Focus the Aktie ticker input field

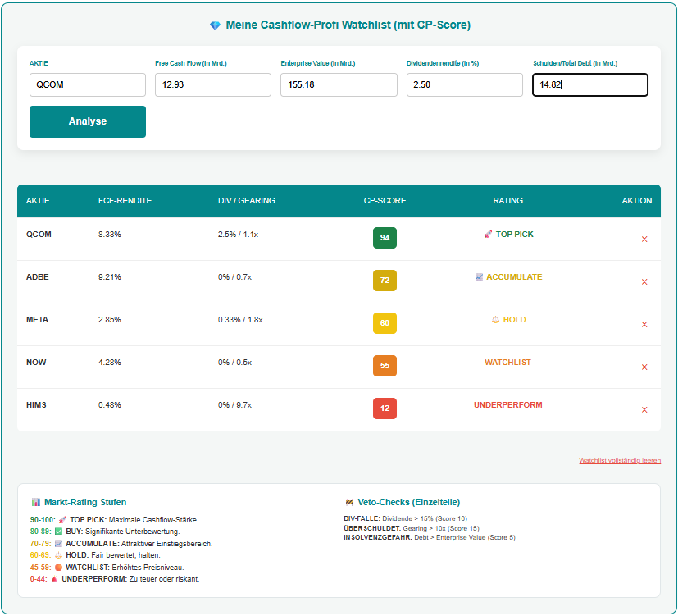pos(88,85)
